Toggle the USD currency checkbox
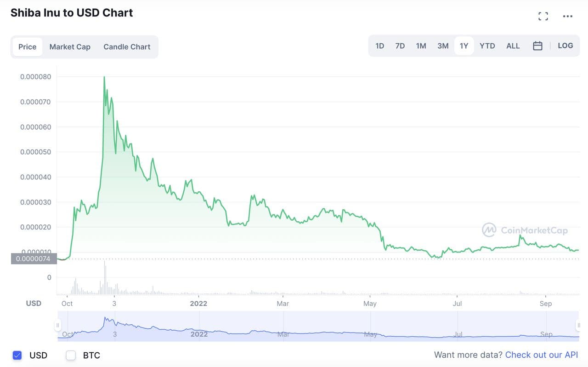 pos(17,355)
